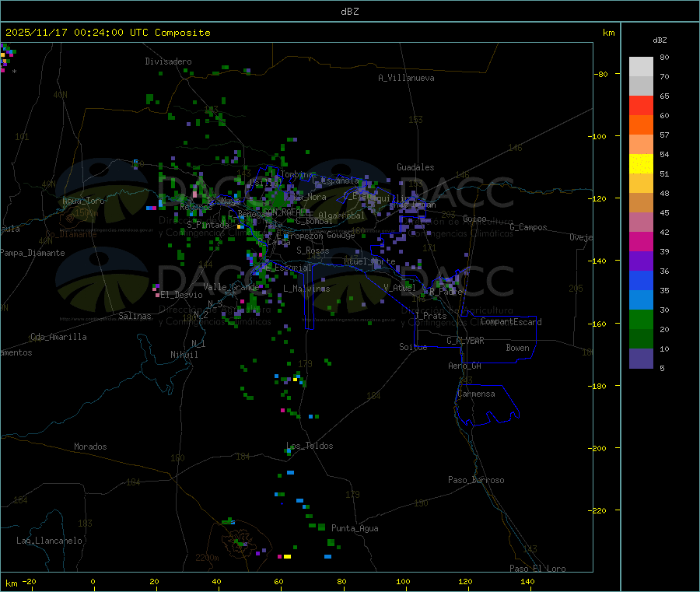The height and width of the screenshot is (592, 700).
Task: Click the J_Prats map label
Action: pos(430,316)
